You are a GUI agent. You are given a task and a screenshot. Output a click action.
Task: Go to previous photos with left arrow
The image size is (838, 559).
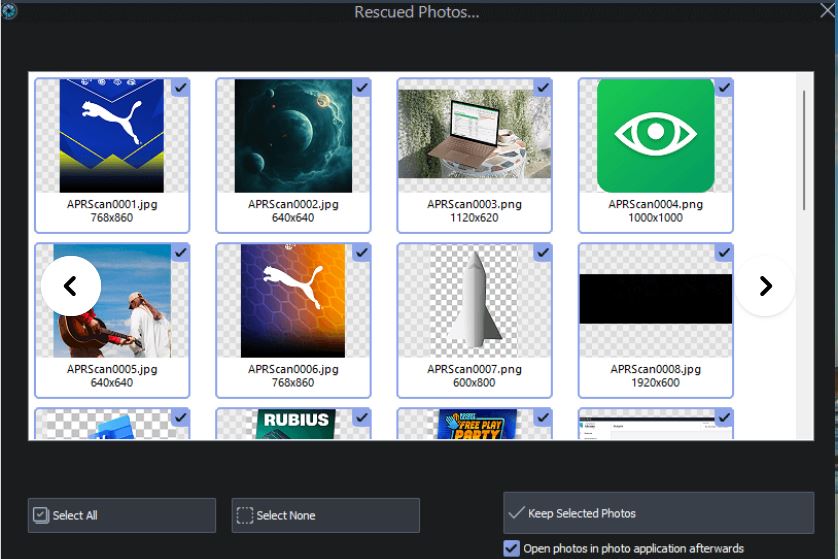[71, 286]
